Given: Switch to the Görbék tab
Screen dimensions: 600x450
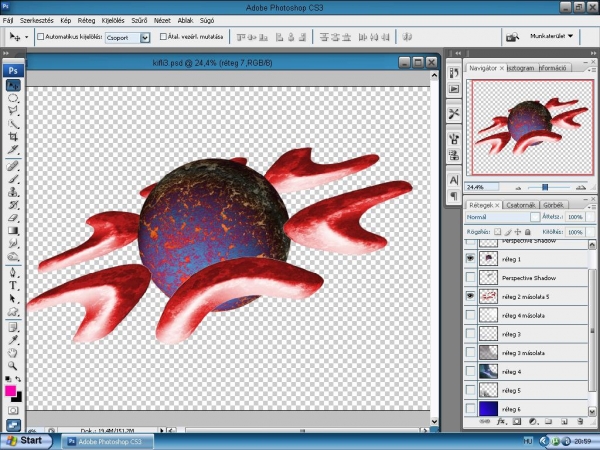Looking at the screenshot, I should 553,205.
